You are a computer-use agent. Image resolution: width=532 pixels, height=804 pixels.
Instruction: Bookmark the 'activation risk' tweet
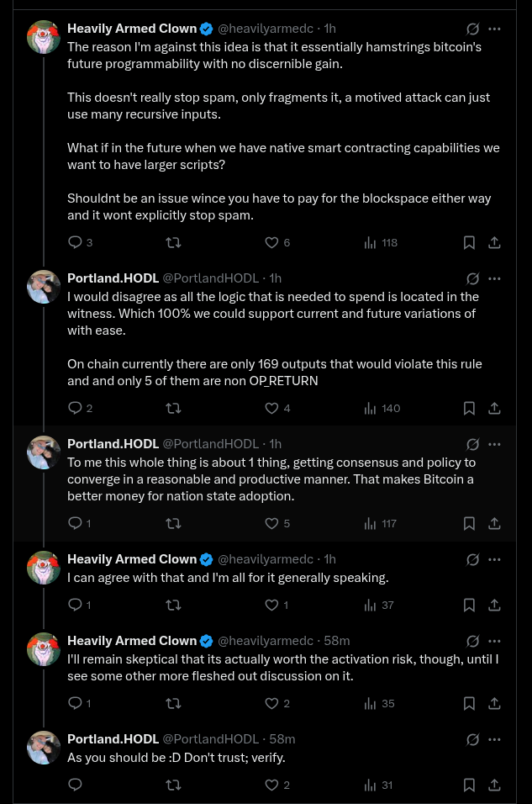tap(470, 703)
